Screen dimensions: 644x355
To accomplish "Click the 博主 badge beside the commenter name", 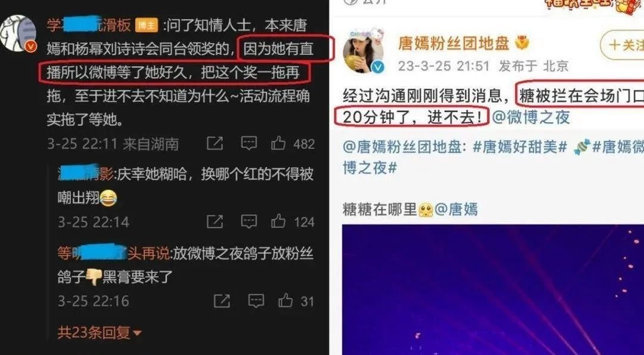I will point(147,26).
